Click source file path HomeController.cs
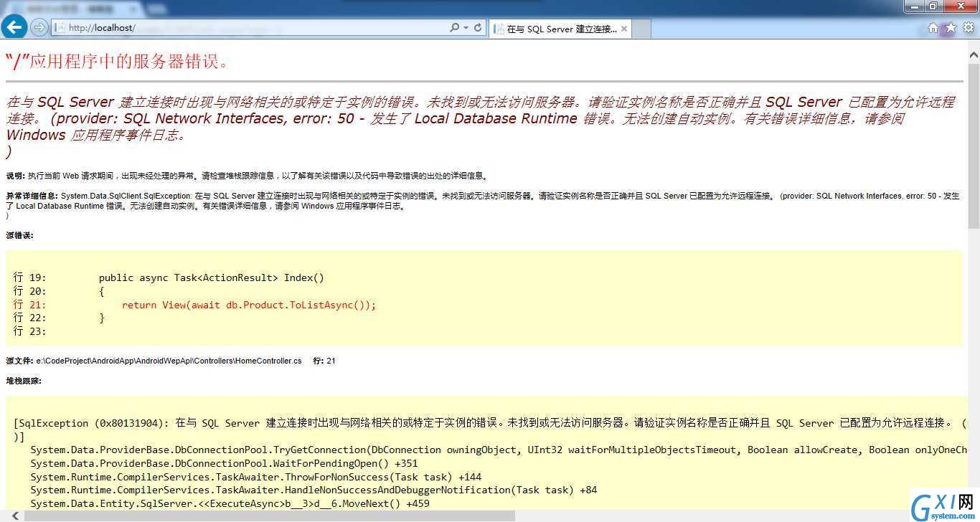Viewport: 980px width, 522px height. tap(169, 361)
